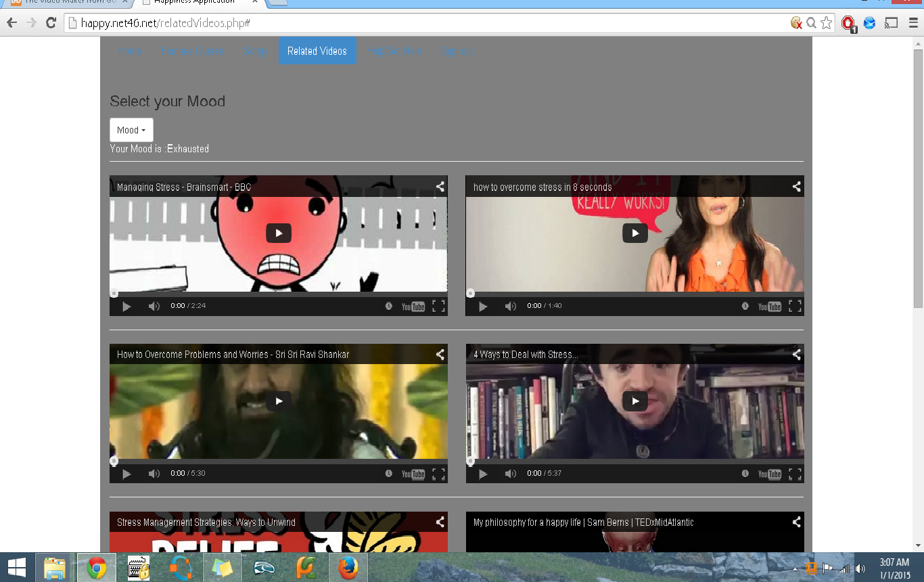Mute the 'overcome stress in 8 seconds' video

(511, 307)
